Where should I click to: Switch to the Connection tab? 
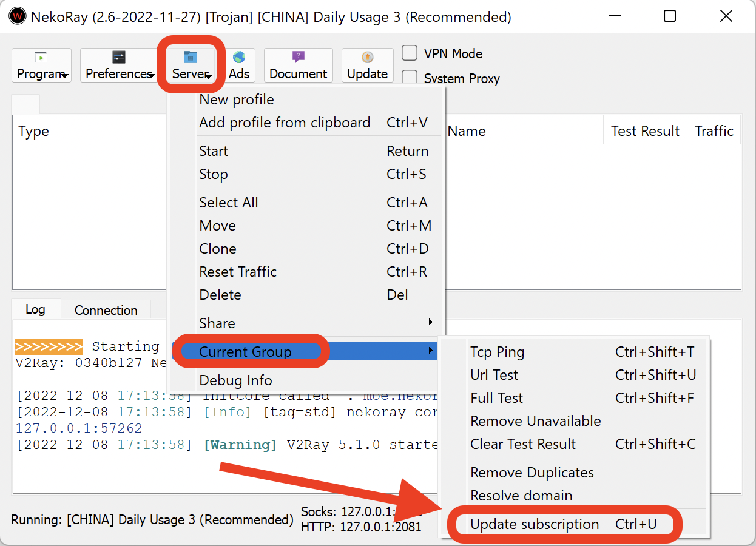click(x=106, y=310)
